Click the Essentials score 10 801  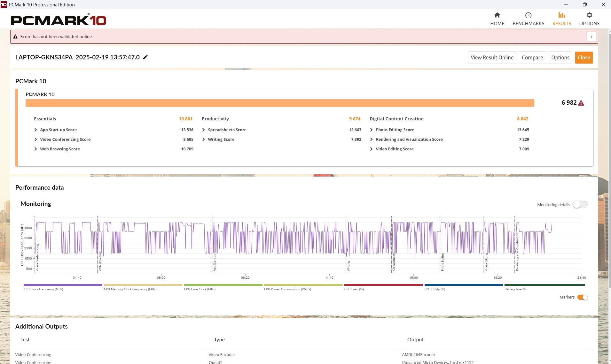(185, 119)
